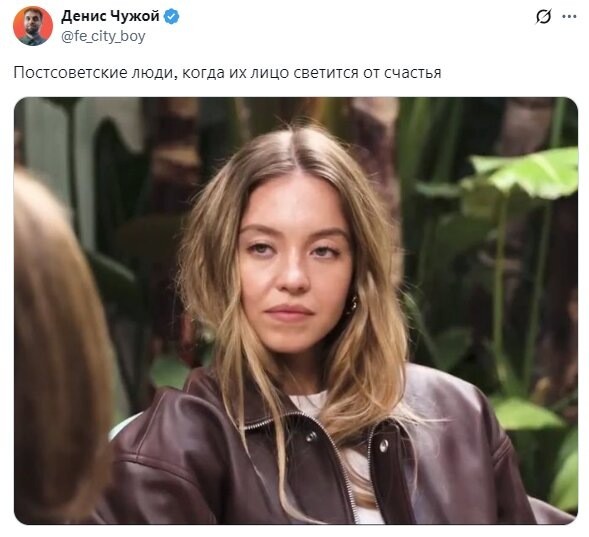
Task: Click the display name Денис Чужой
Action: [110, 17]
